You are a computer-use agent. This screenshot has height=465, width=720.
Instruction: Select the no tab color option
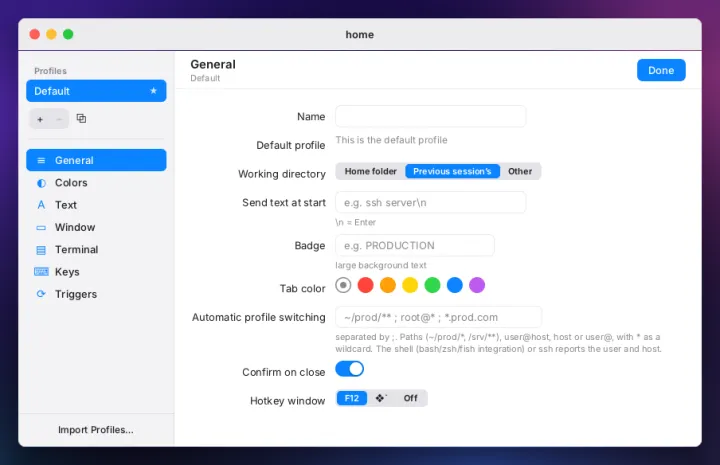343,285
